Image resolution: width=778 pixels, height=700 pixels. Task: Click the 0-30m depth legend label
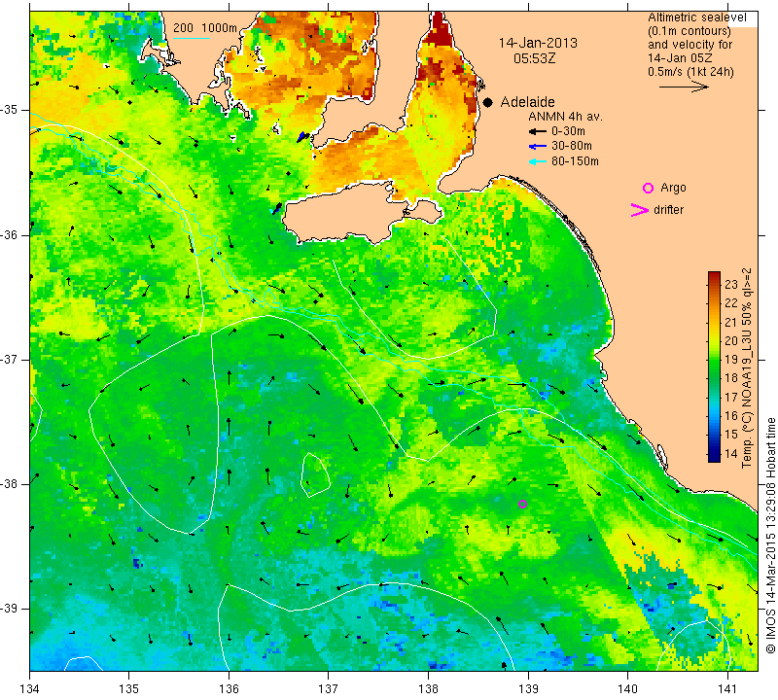tap(568, 131)
